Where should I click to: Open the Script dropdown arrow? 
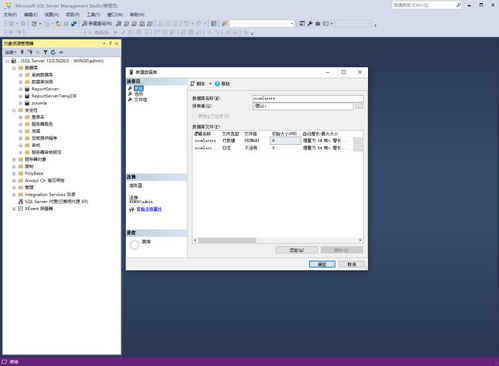pyautogui.click(x=210, y=84)
